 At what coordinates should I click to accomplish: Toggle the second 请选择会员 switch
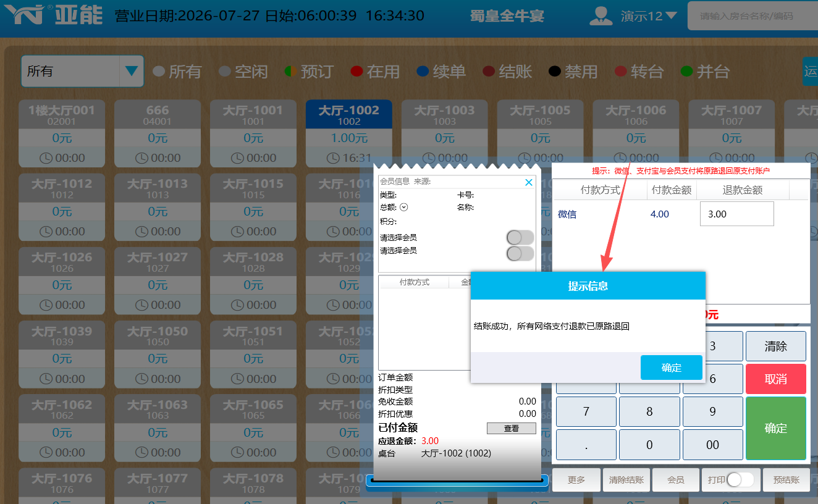point(520,253)
